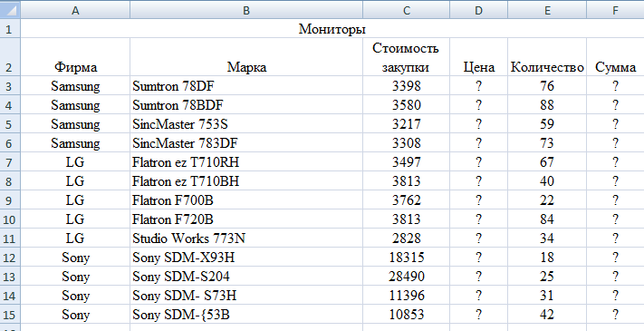The width and height of the screenshot is (644, 331).
Task: Click the Сумма header cell
Action: click(615, 57)
